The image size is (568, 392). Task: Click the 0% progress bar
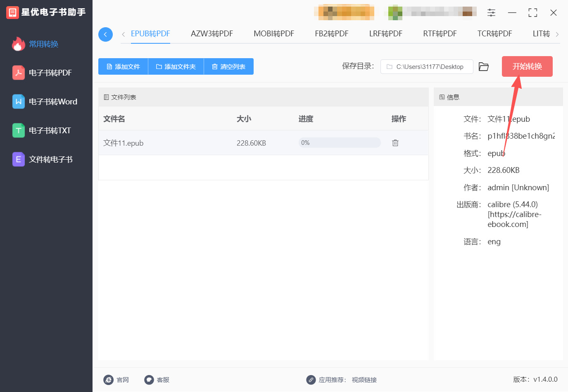[x=339, y=142]
